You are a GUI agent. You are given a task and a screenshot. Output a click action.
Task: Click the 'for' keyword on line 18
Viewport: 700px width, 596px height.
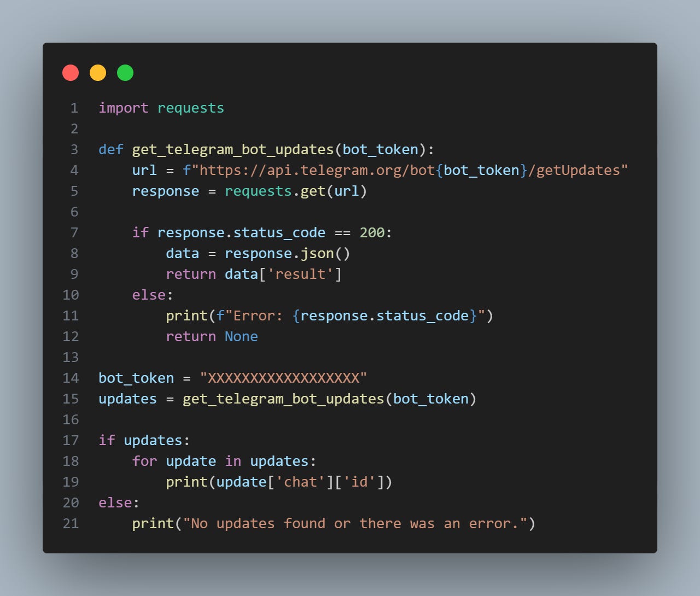pos(145,461)
